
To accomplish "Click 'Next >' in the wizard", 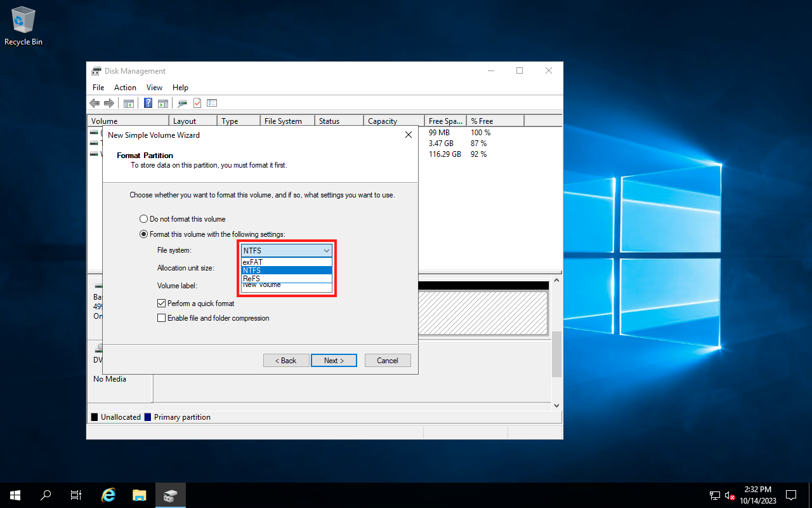I will point(334,361).
